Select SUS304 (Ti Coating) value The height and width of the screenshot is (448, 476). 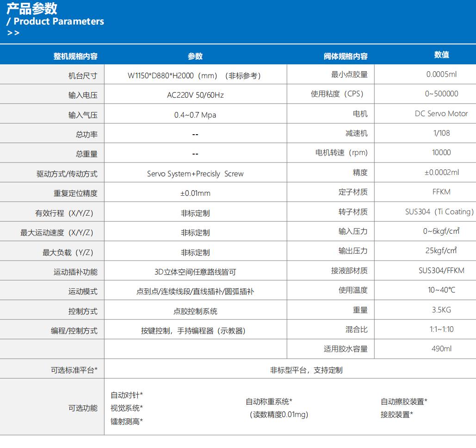tap(439, 212)
